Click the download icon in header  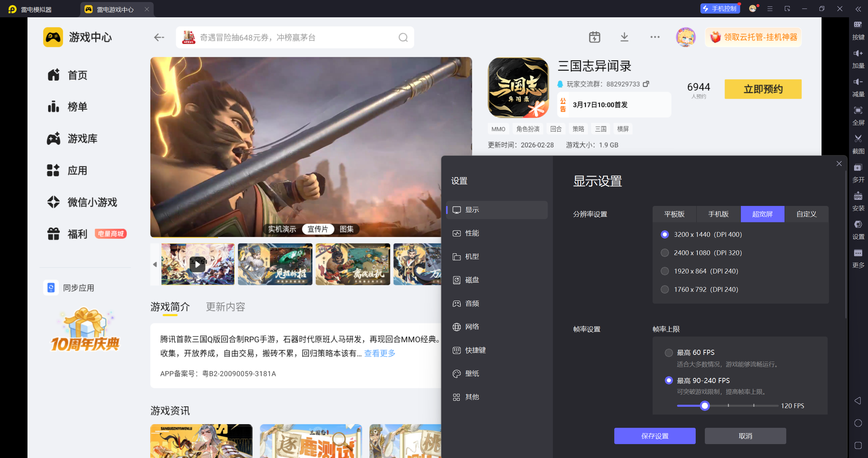coord(624,37)
